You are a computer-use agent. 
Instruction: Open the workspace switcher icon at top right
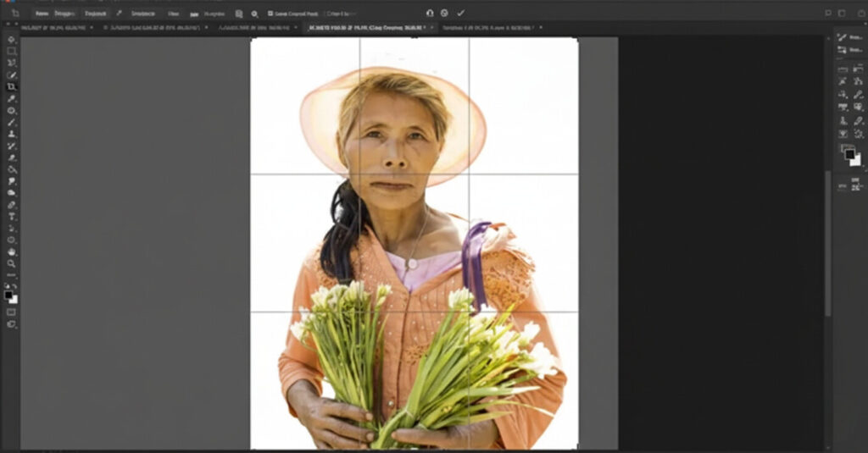pyautogui.click(x=842, y=13)
